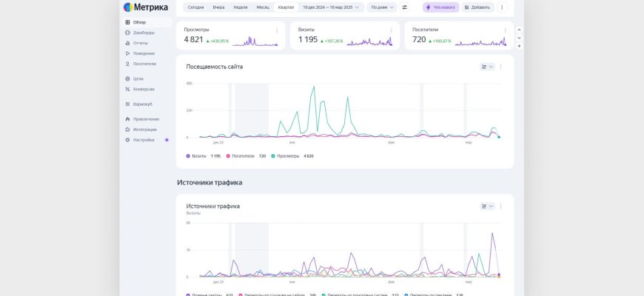The height and width of the screenshot is (296, 644).
Task: Select the Неделя period tab
Action: (x=241, y=7)
